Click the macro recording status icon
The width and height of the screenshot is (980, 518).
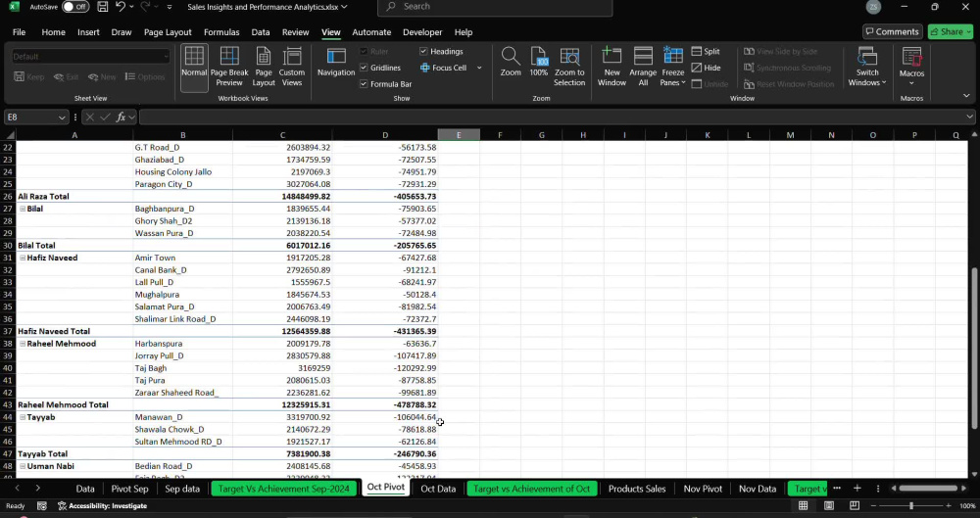point(42,505)
